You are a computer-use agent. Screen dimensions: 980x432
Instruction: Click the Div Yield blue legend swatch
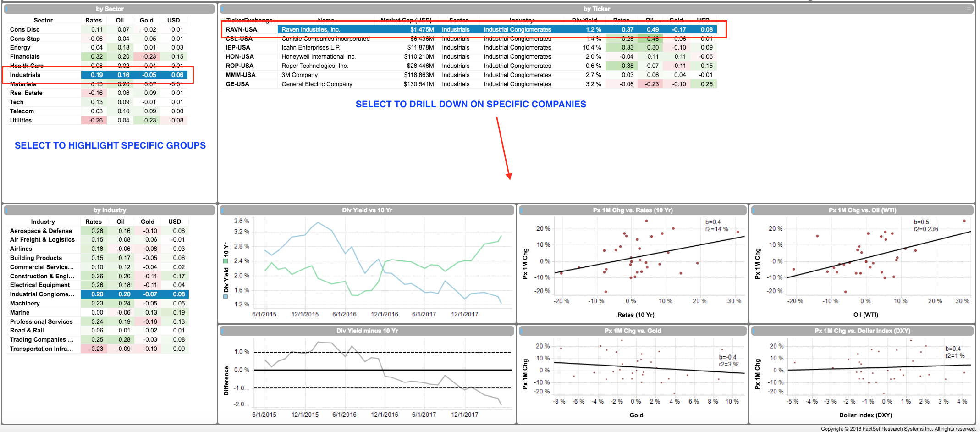click(226, 297)
